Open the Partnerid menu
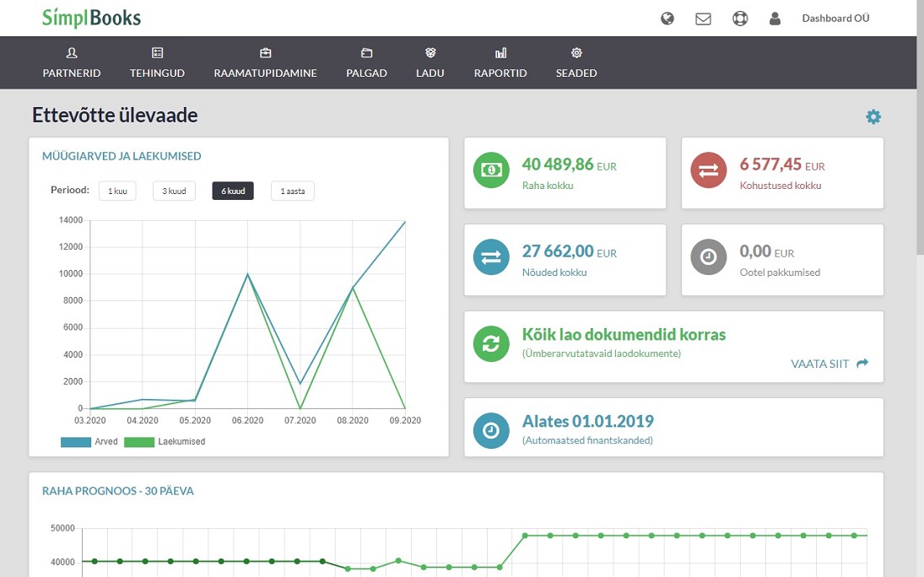 click(x=71, y=62)
